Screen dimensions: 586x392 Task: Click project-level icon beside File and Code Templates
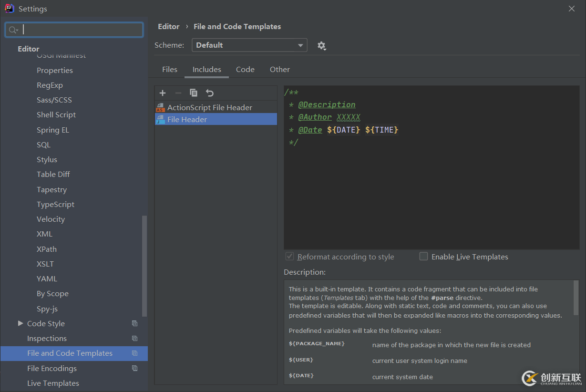tap(135, 353)
